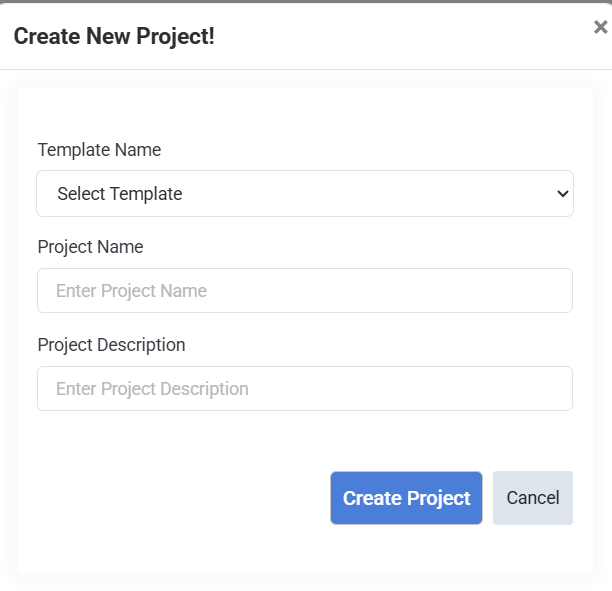The width and height of the screenshot is (612, 591).
Task: Click the 'Enter Project Name' placeholder text
Action: [x=131, y=291]
